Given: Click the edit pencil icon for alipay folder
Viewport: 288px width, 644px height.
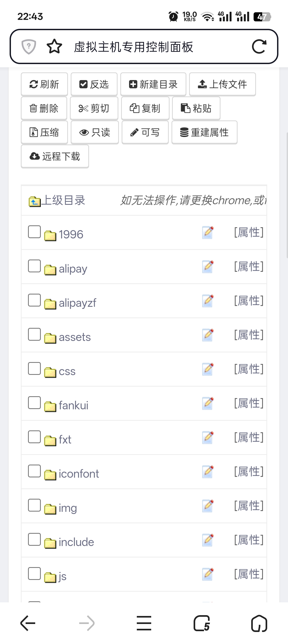Looking at the screenshot, I should [208, 266].
